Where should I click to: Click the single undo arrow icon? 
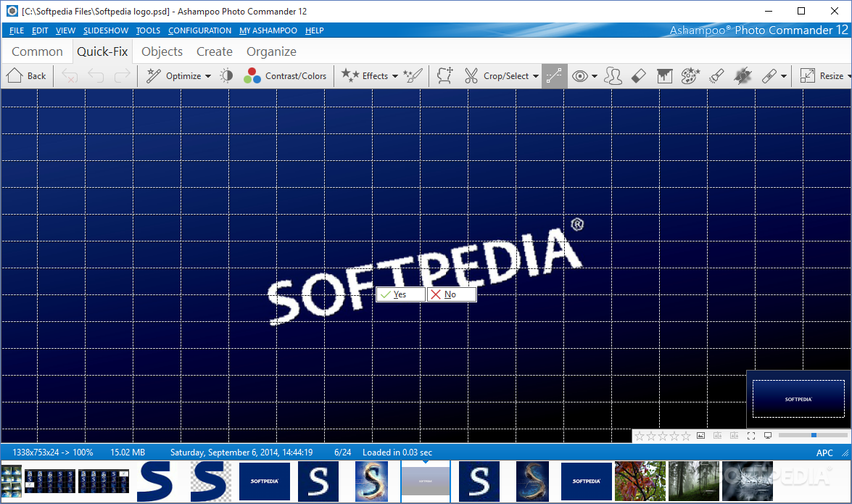[96, 76]
